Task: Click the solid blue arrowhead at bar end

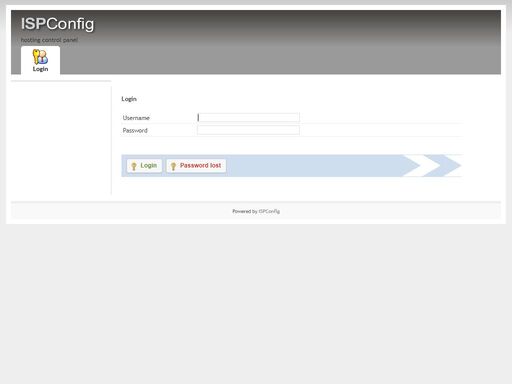Action: pos(447,166)
